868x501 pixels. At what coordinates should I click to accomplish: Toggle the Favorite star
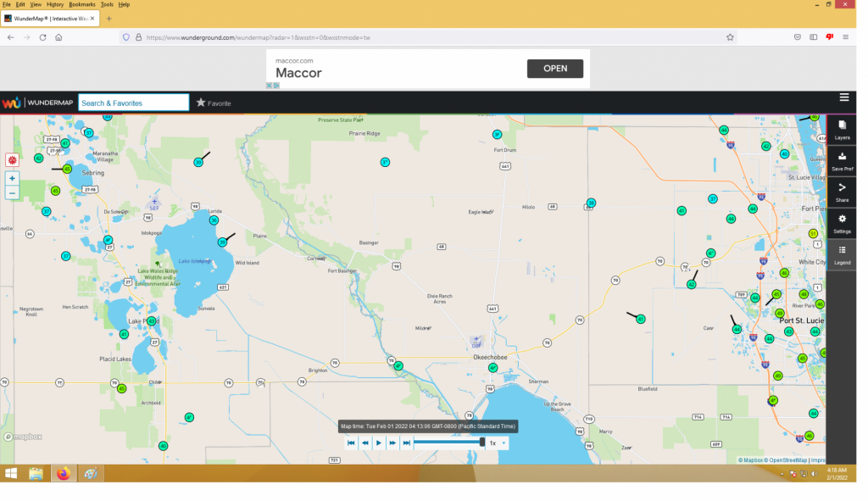pyautogui.click(x=201, y=103)
